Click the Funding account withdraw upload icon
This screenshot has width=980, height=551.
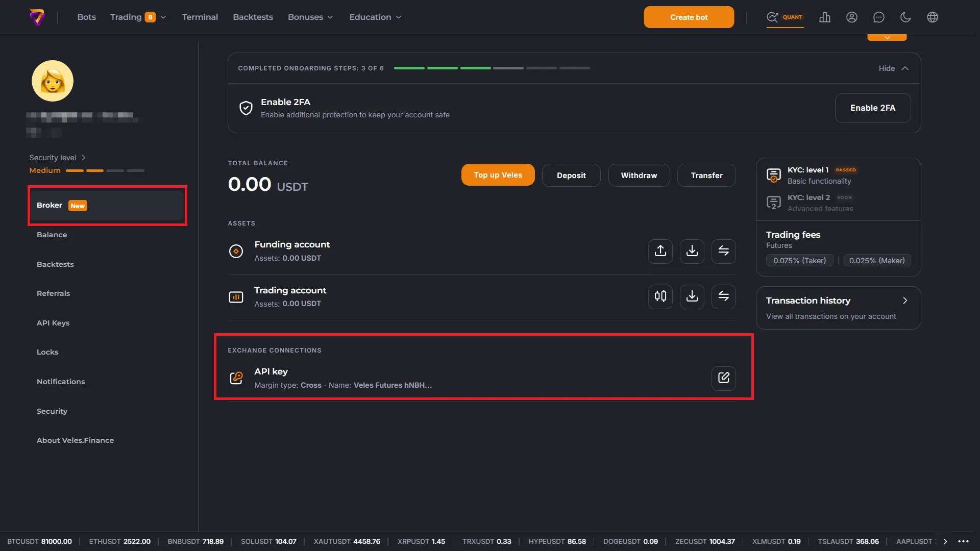(660, 251)
